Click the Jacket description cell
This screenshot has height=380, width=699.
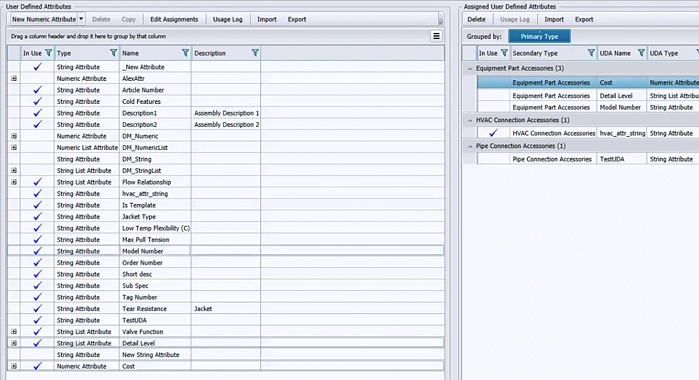[x=226, y=309]
